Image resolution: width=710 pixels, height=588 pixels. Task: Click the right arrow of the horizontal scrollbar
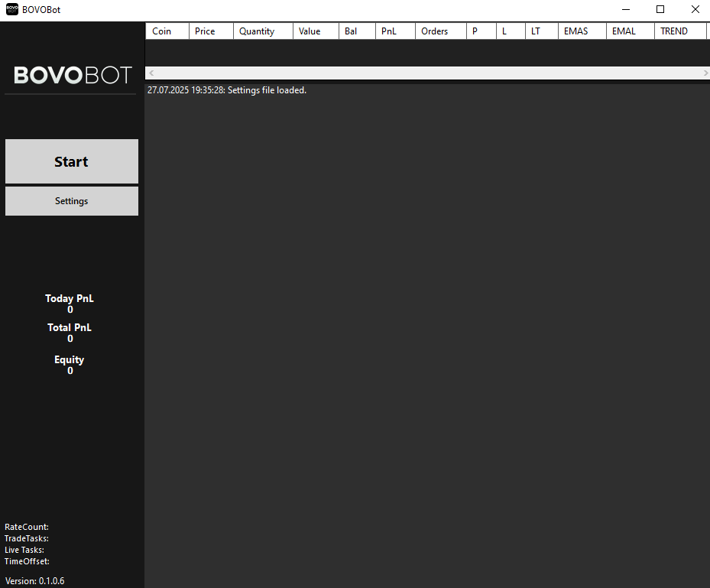[705, 73]
